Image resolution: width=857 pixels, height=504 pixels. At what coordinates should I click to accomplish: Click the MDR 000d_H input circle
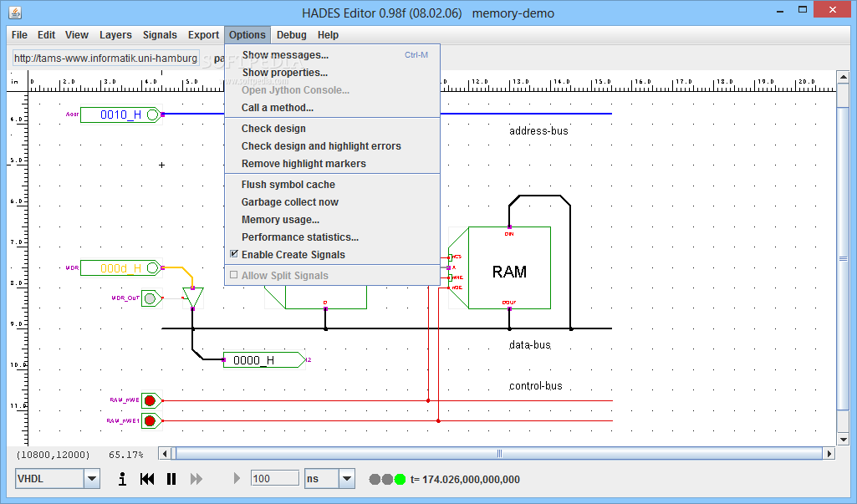tap(152, 267)
